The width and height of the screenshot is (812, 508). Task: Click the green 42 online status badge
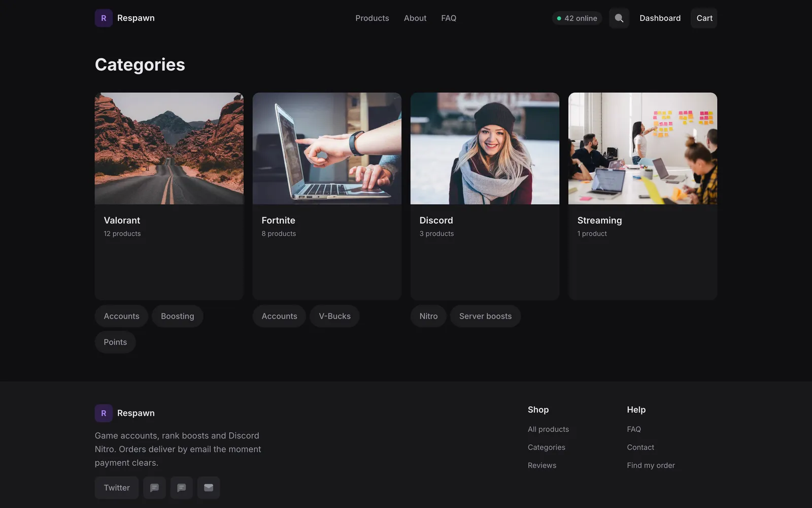(x=577, y=18)
